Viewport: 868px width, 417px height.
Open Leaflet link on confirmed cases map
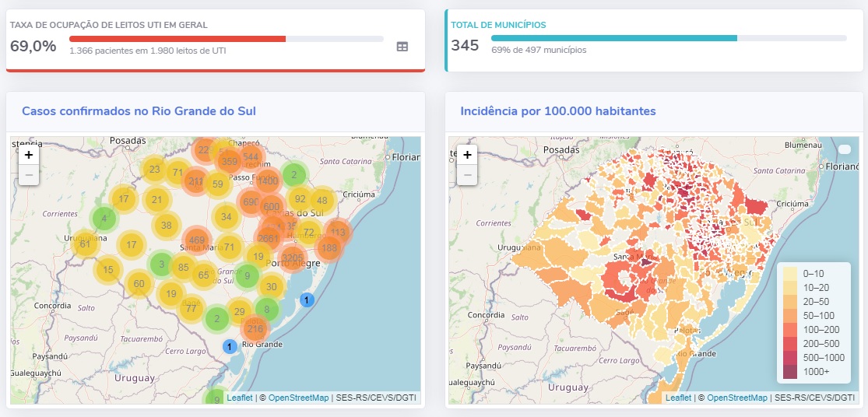(239, 398)
